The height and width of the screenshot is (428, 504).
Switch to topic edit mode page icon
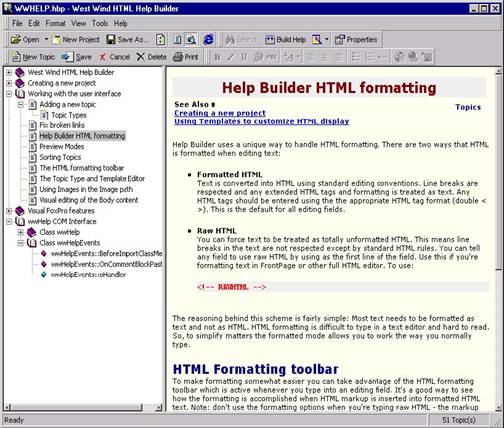point(178,40)
